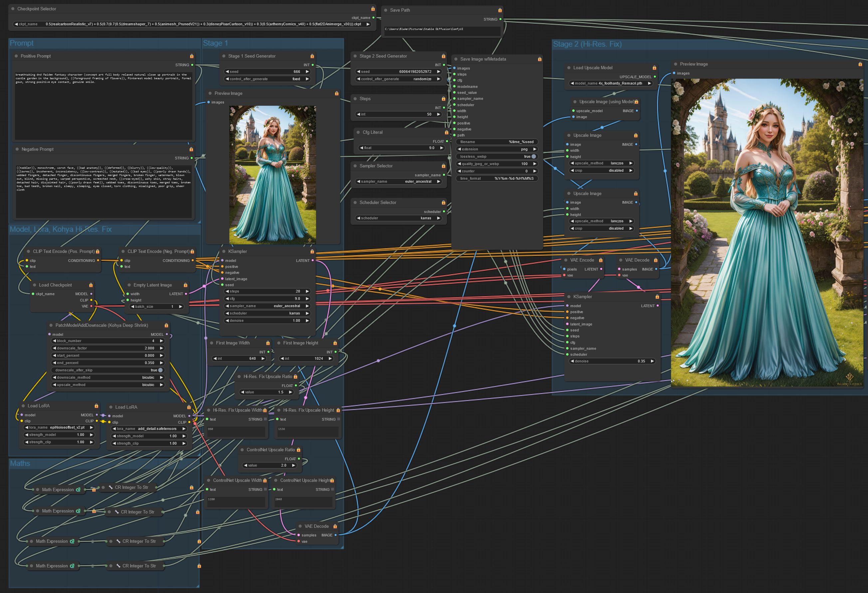
Task: Click the lock icon on the Save Path node
Action: 500,10
